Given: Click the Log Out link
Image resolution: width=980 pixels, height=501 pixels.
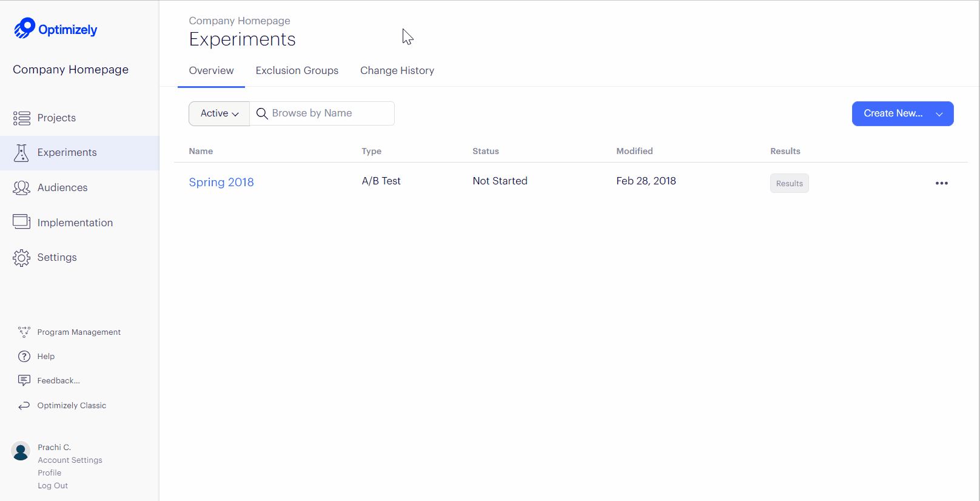Looking at the screenshot, I should pos(53,486).
